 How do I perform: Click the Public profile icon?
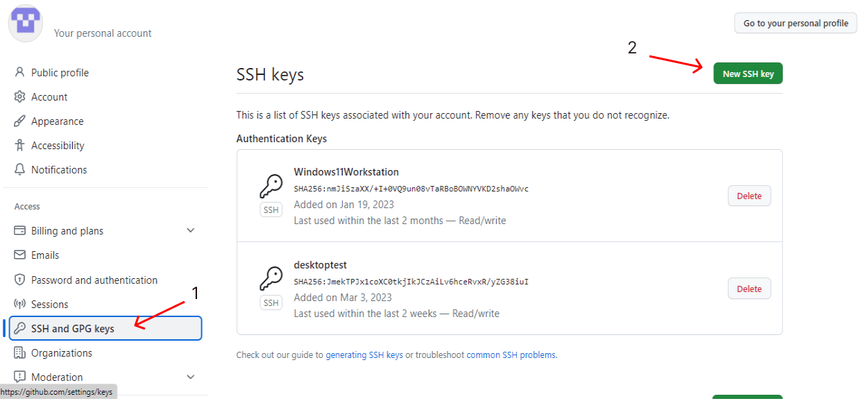(19, 72)
